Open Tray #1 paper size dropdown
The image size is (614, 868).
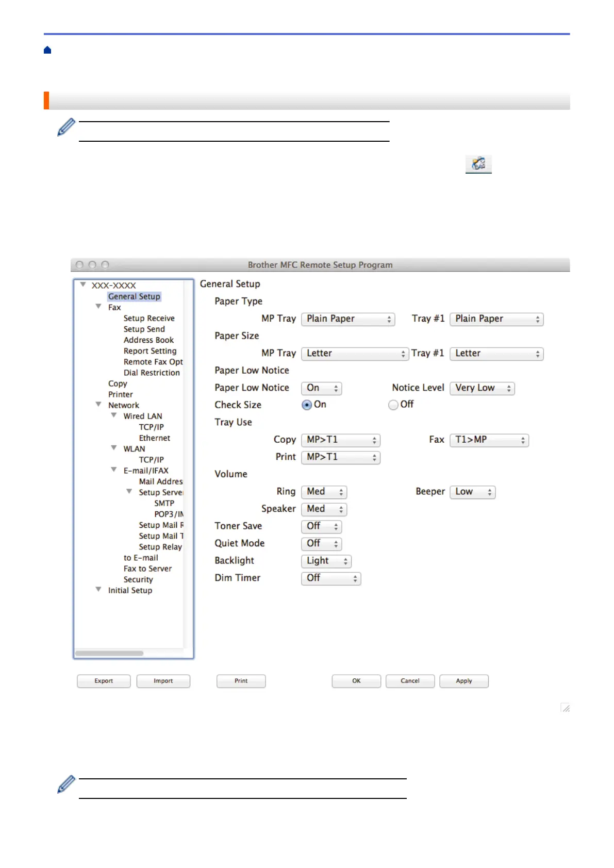pyautogui.click(x=496, y=354)
